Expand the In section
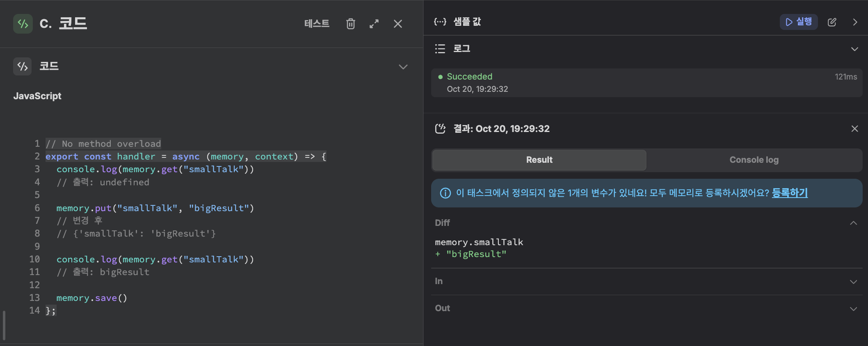 pos(854,282)
